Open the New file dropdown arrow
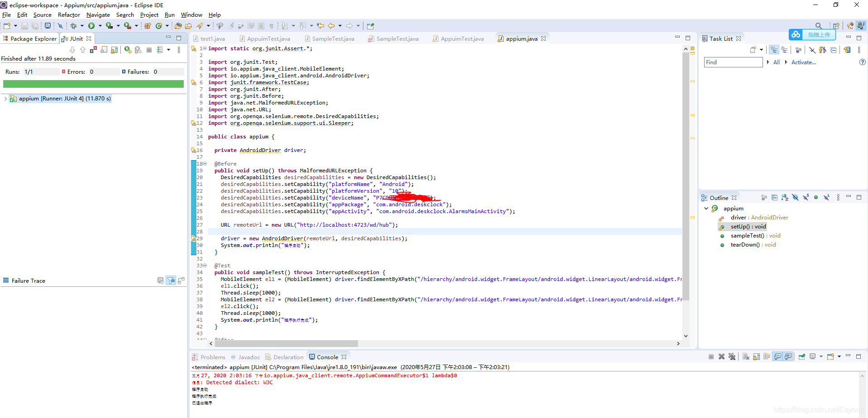Viewport: 868px width, 418px height. [15, 26]
